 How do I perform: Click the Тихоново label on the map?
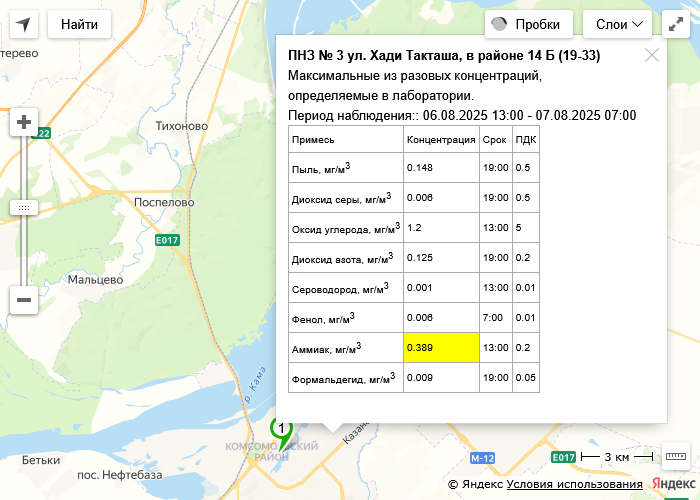(182, 126)
